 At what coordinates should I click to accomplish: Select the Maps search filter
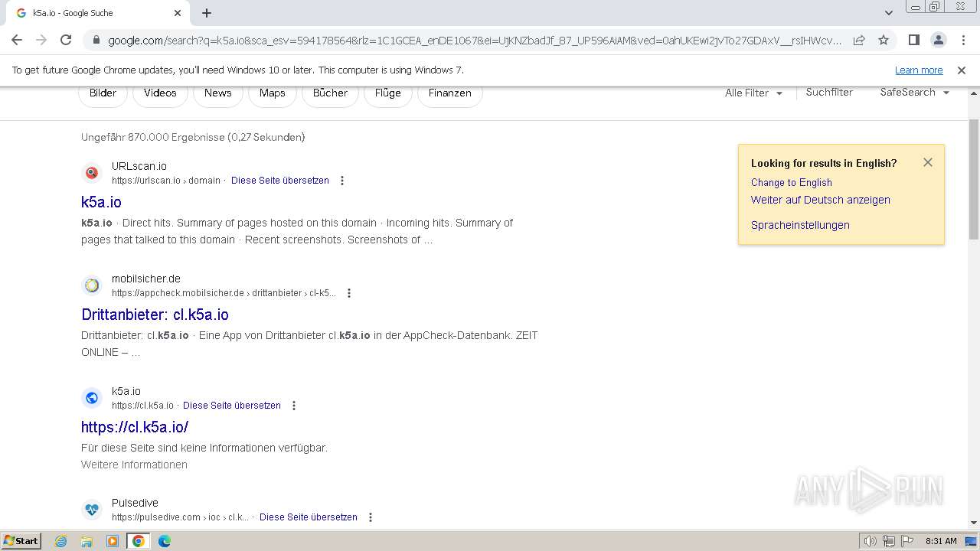tap(272, 93)
